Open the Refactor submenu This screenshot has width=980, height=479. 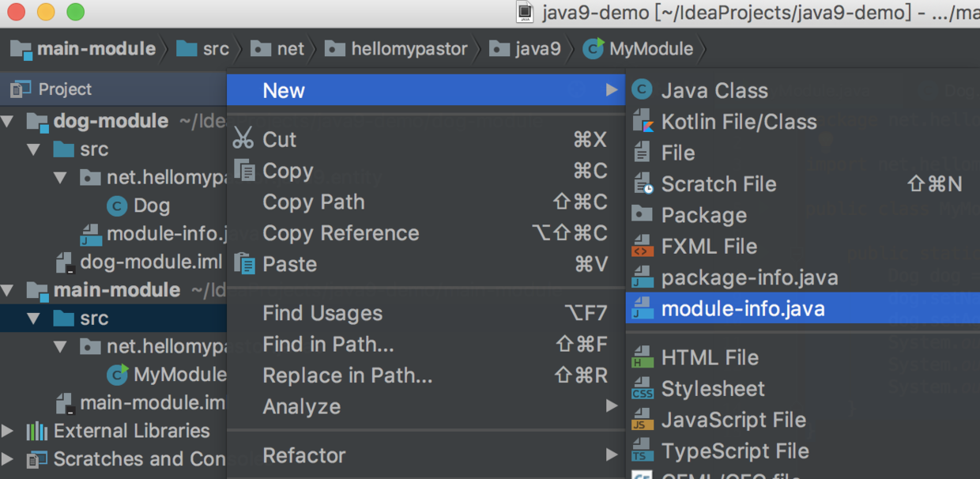coord(303,455)
